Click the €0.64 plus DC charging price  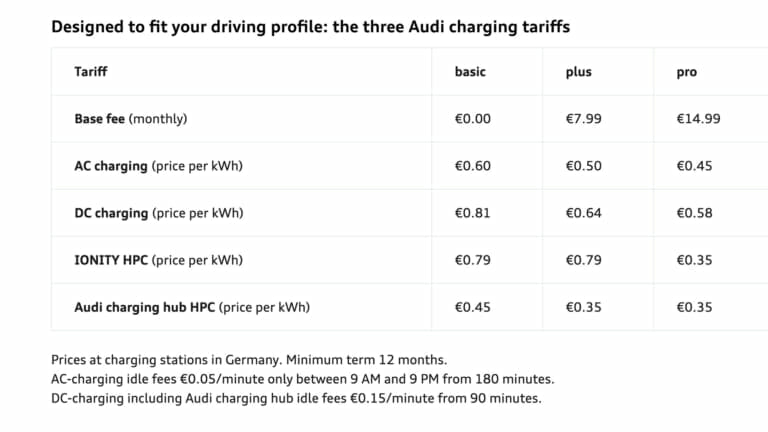click(584, 213)
